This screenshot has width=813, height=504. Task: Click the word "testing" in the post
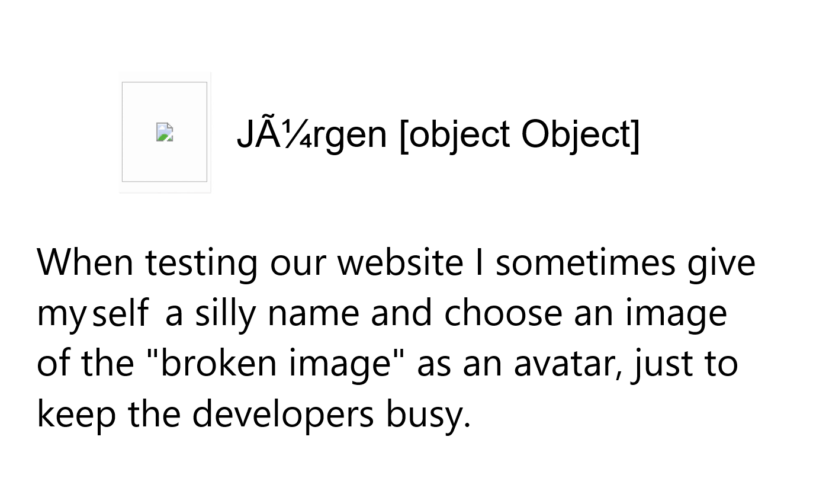coord(201,263)
